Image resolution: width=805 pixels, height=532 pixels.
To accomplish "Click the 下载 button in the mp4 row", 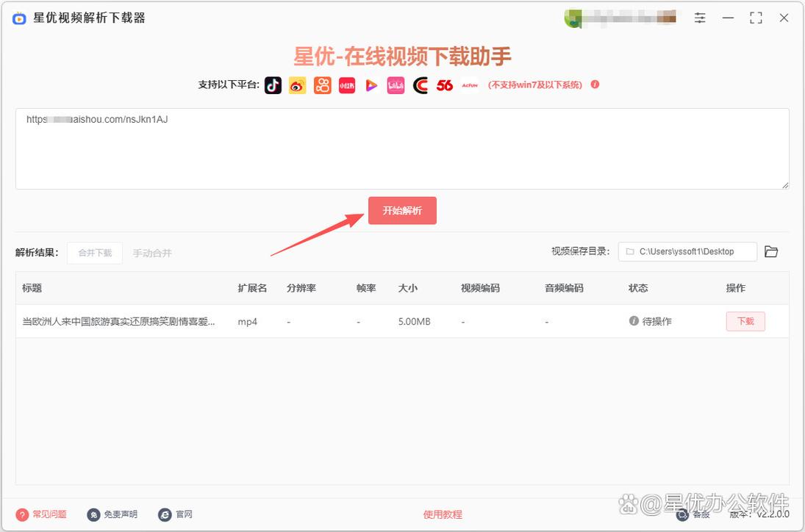I will (745, 321).
